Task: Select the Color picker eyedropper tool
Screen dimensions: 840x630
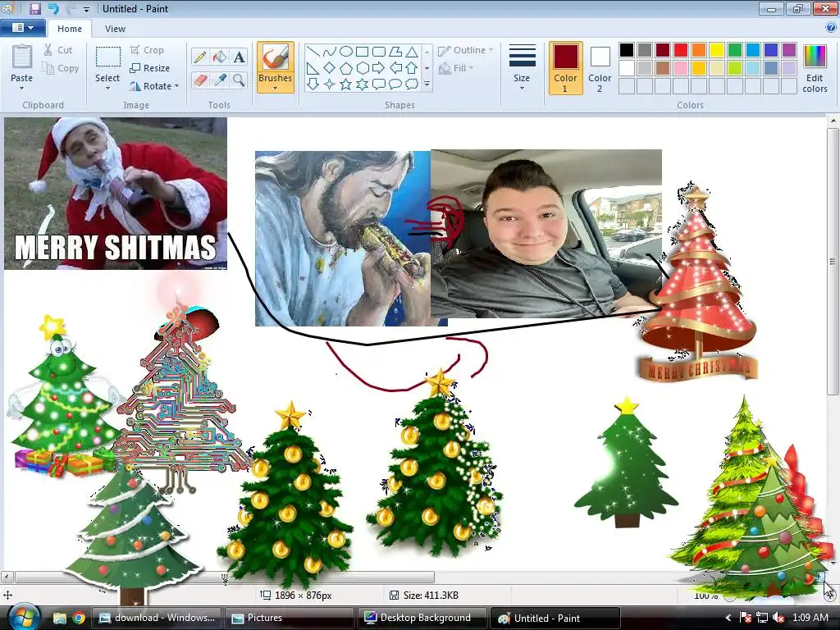Action: pos(220,80)
